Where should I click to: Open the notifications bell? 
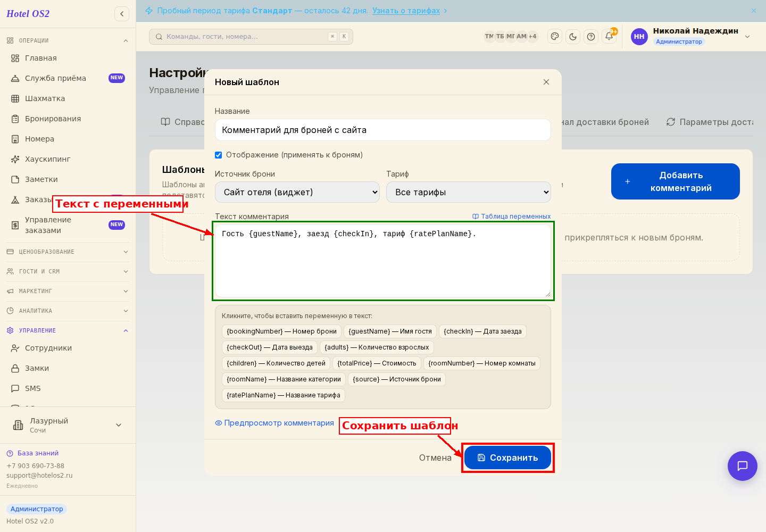(x=609, y=37)
